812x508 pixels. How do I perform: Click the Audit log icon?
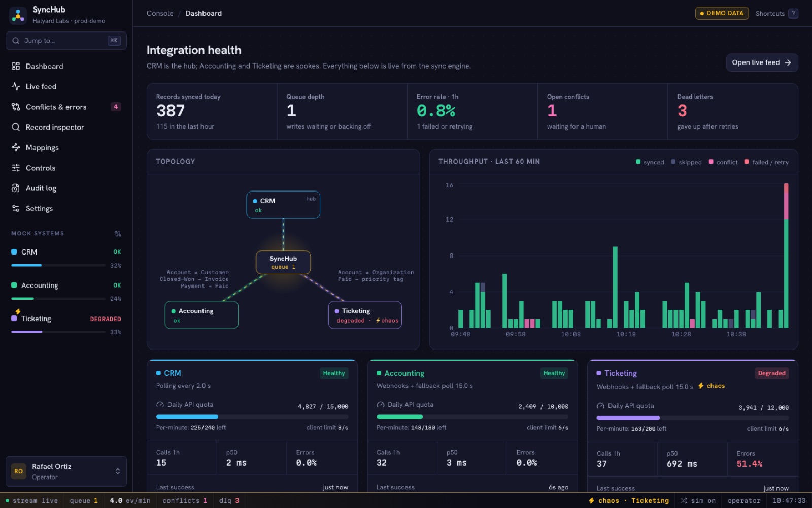pos(16,188)
